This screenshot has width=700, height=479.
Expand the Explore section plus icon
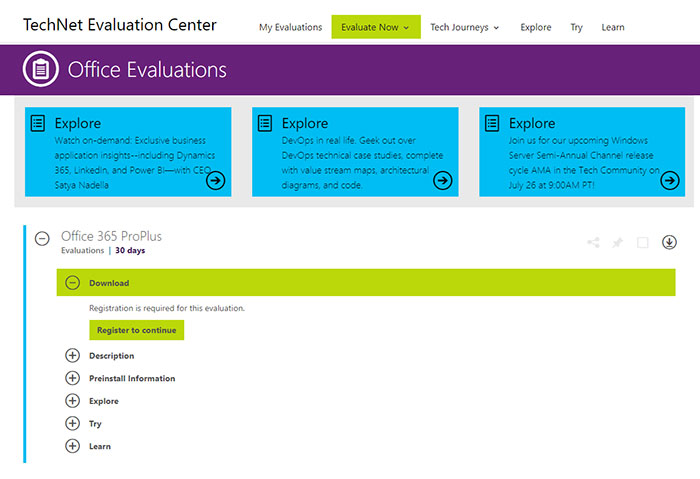click(72, 401)
